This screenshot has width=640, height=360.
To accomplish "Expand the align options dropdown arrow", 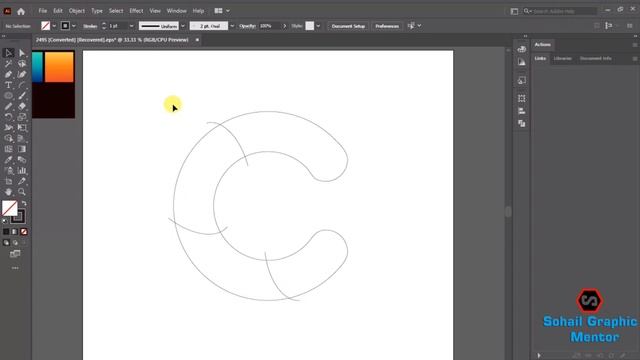I will point(419,26).
